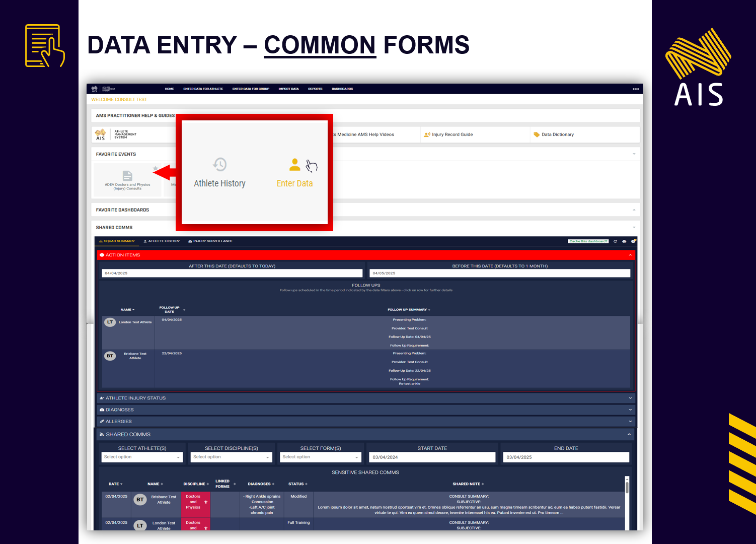The height and width of the screenshot is (544, 756).
Task: Collapse the upper Shared Comms panel chevron
Action: click(x=634, y=228)
